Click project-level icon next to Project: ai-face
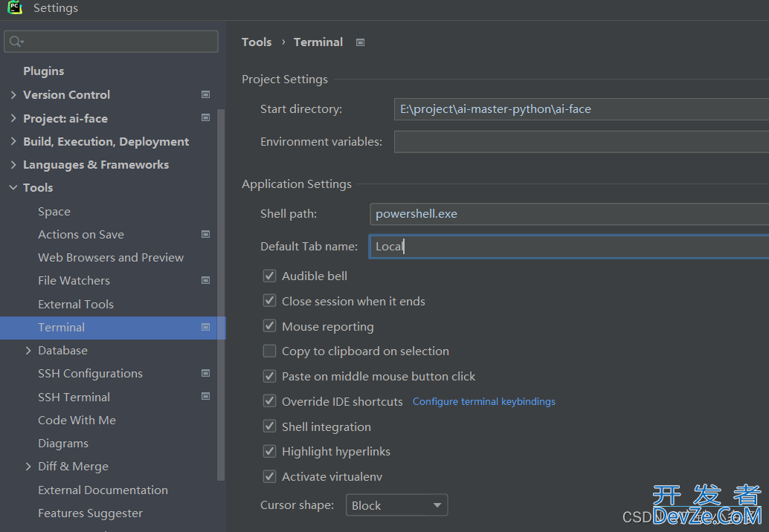Image resolution: width=769 pixels, height=532 pixels. (205, 117)
